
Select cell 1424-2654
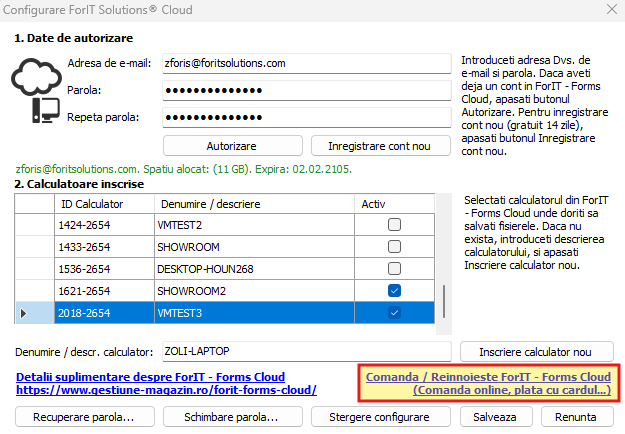104,225
